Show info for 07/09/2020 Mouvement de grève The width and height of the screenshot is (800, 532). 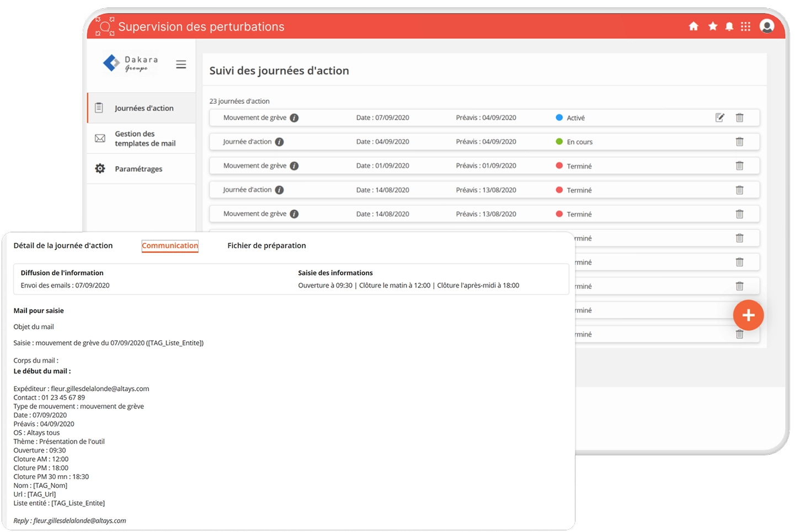(294, 118)
